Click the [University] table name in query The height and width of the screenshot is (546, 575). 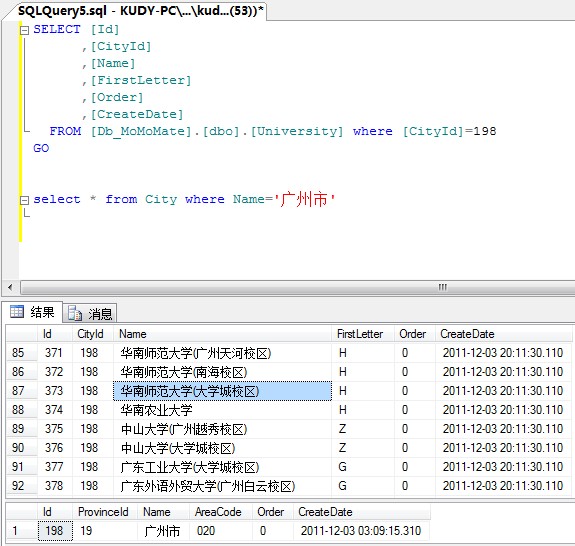tap(297, 131)
